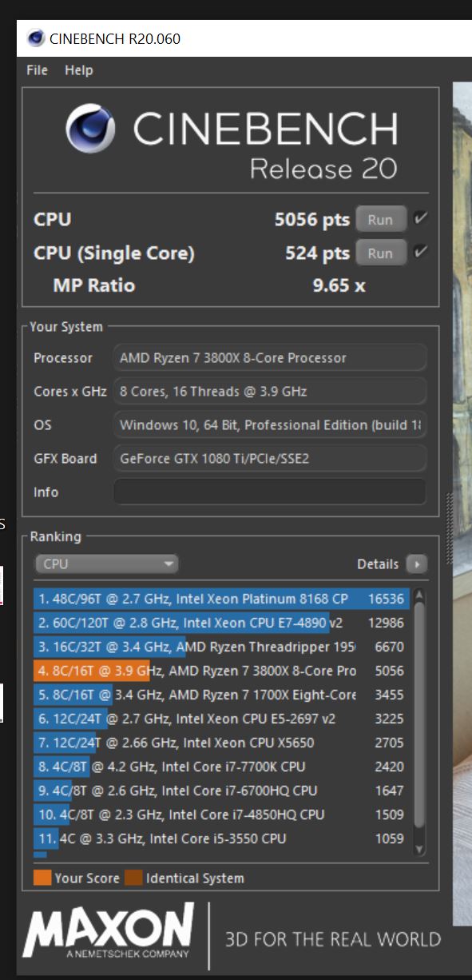
Task: Select ranking row Intel Core i7-7700K
Action: pos(221,767)
